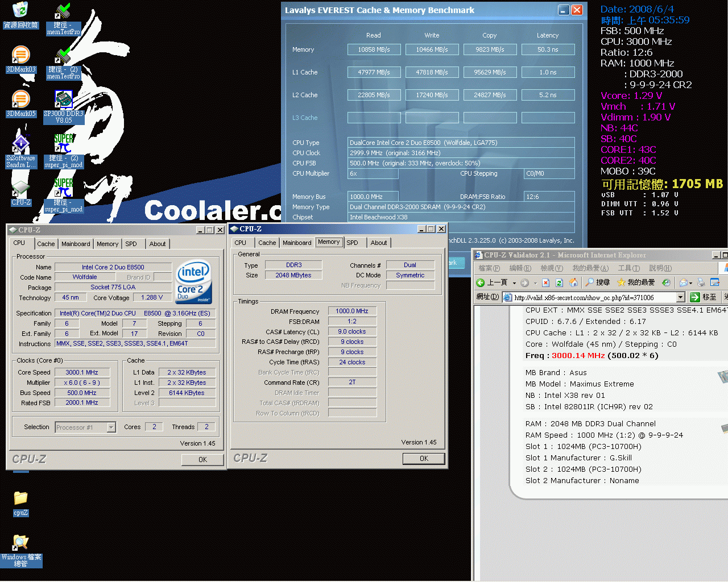
Task: Switch to Cache tab in right CPU-Z
Action: 267,243
